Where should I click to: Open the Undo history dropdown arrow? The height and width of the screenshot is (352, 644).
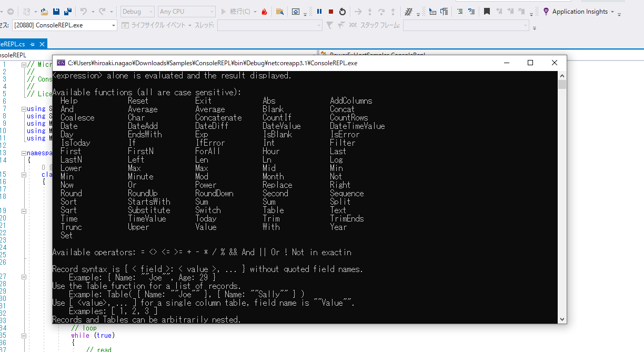coord(92,12)
